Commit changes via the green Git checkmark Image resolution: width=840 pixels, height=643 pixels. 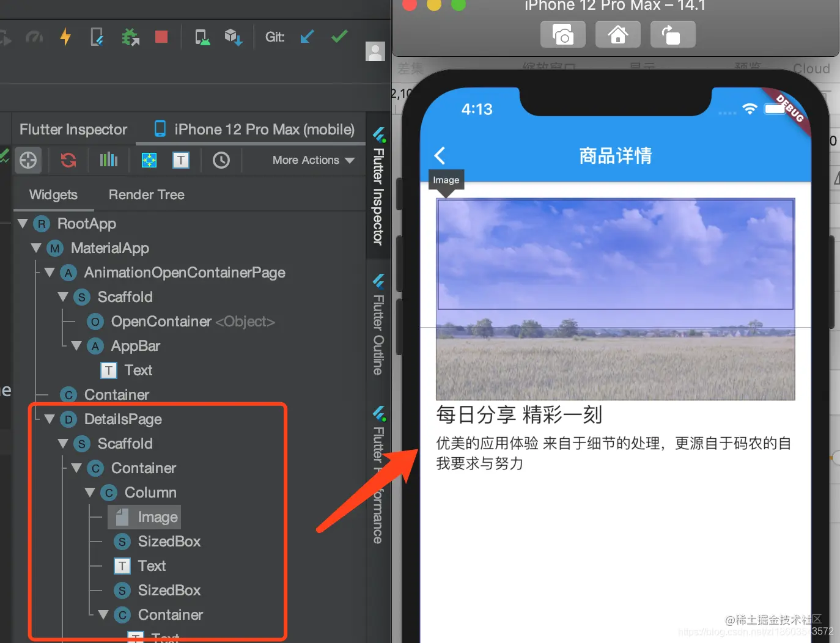339,37
